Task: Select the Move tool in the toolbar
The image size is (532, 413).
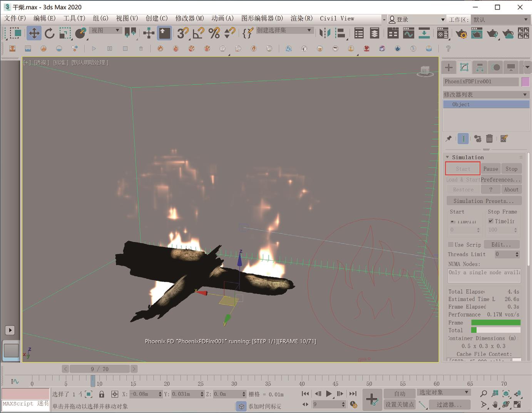Action: coord(34,34)
